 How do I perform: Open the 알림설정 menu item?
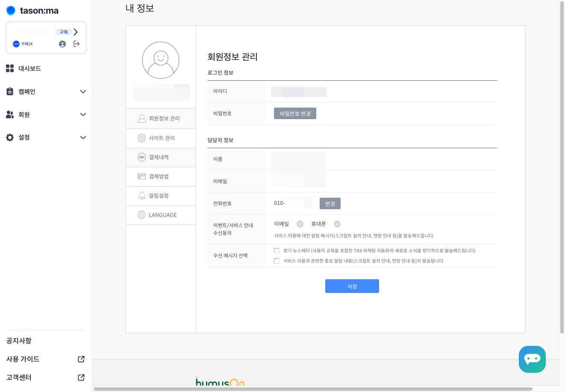161,196
